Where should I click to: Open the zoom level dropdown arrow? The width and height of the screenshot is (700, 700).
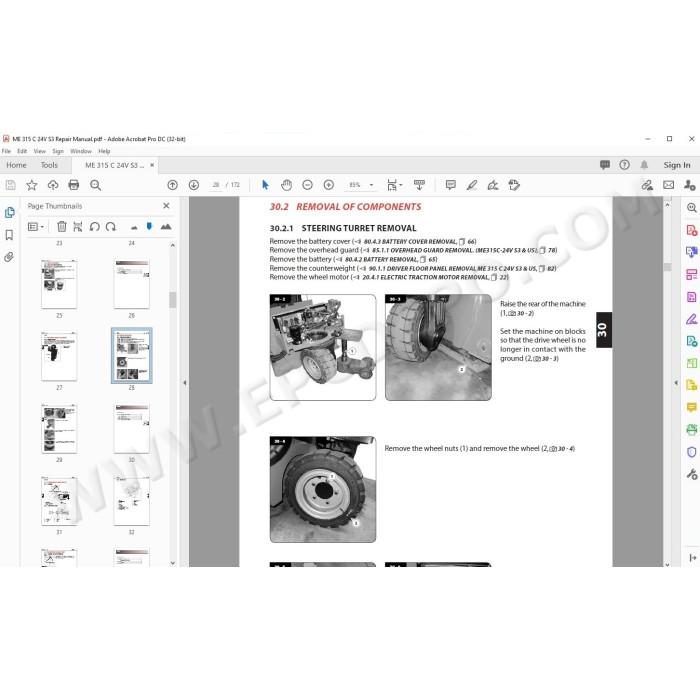click(371, 185)
